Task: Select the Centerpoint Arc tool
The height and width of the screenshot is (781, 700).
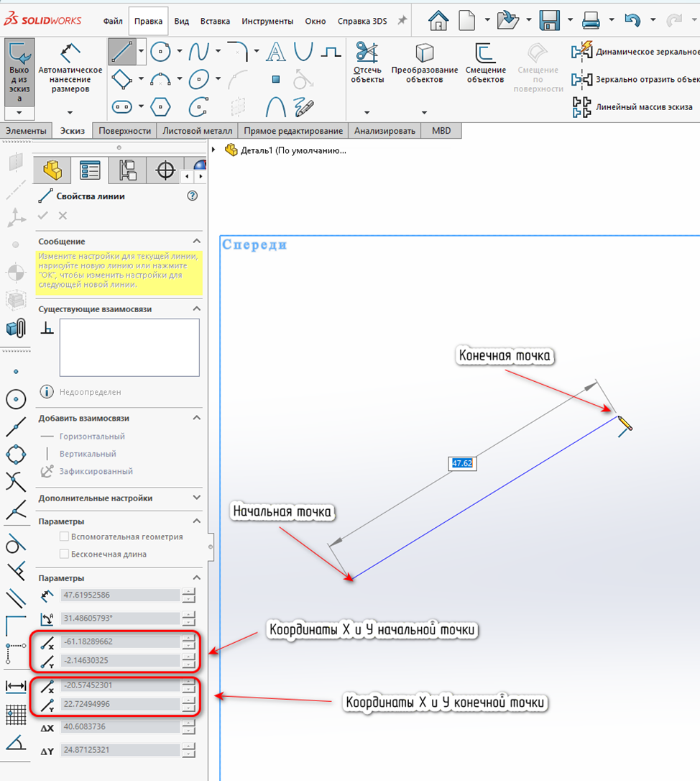Action: 160,79
